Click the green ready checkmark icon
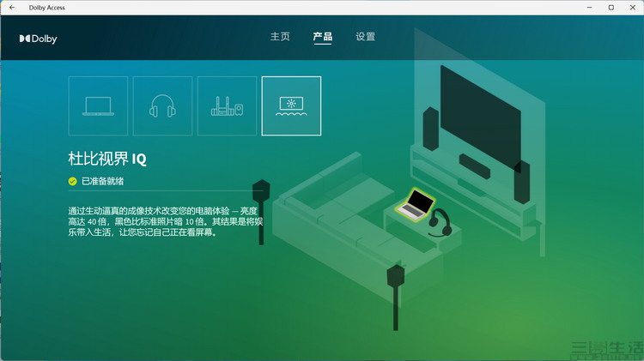Screen dimensions: 644x361 pyautogui.click(x=73, y=181)
